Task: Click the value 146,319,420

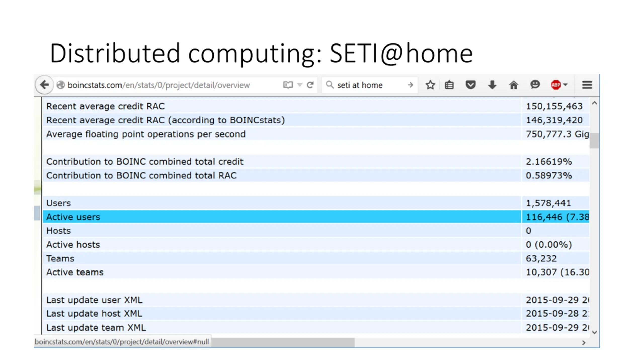Action: (554, 120)
